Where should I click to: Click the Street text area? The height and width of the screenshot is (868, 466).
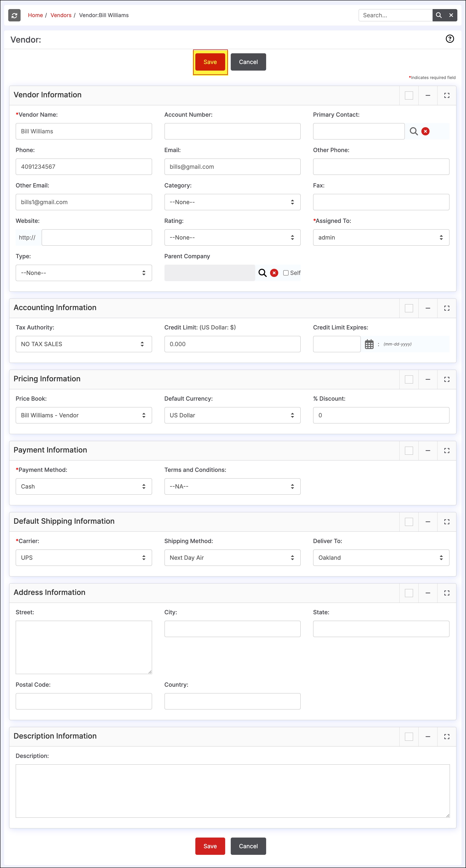coord(84,647)
